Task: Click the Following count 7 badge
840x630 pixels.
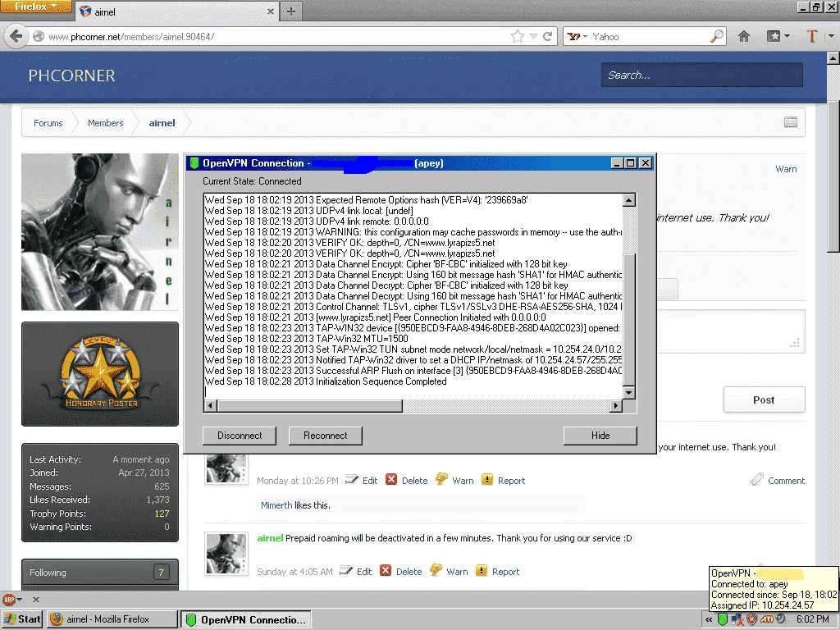Action: 161,572
